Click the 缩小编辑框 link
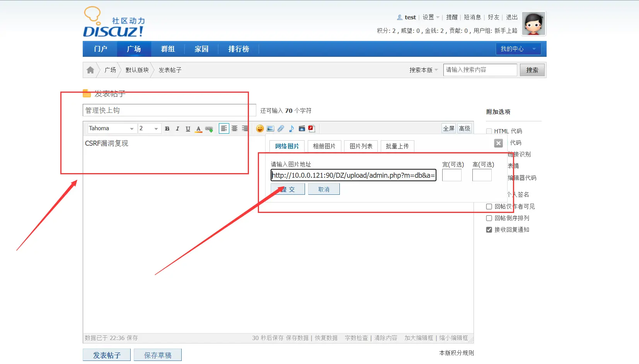639x364 pixels. coord(453,338)
